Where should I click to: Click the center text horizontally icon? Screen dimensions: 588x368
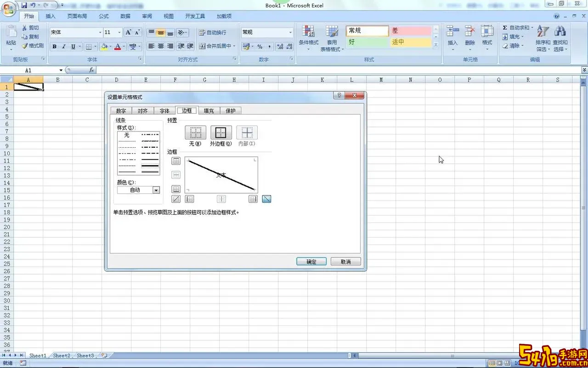160,46
